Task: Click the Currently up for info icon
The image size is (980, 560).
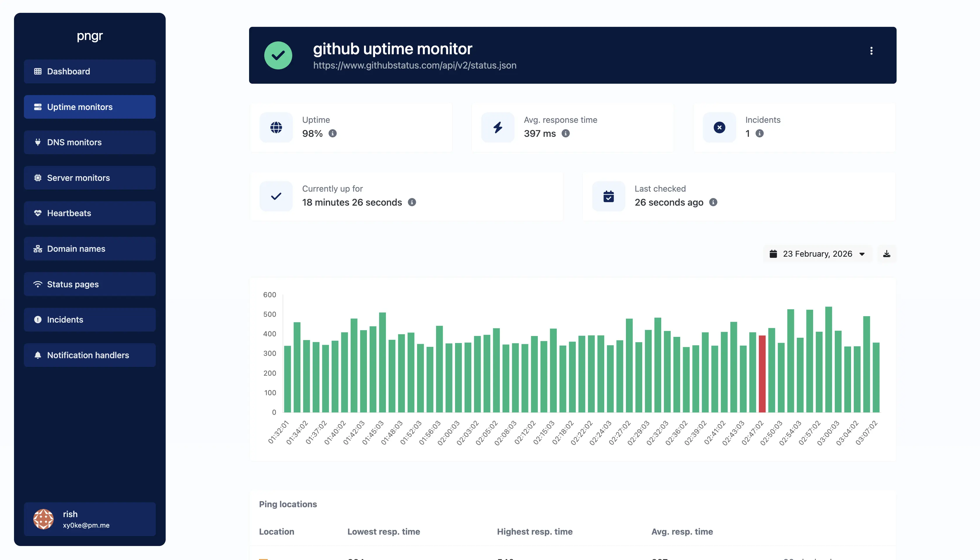Action: 412,202
